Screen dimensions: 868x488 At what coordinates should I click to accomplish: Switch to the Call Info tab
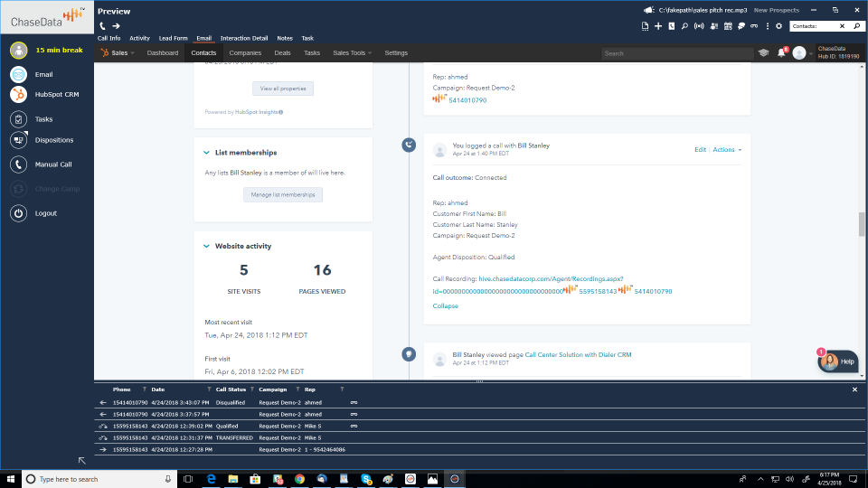109,38
